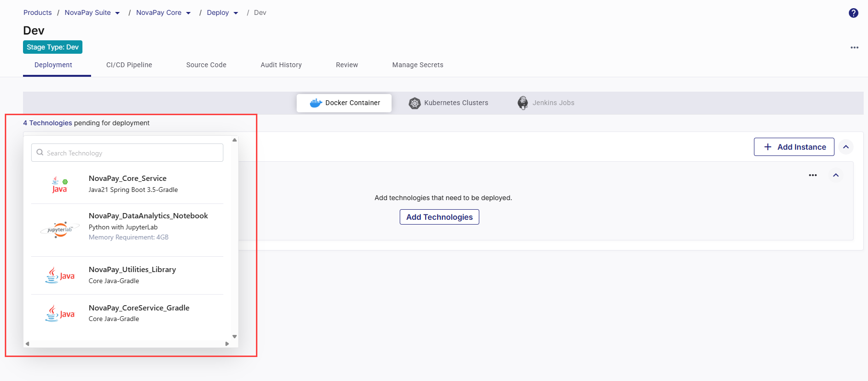Click the Java Spring icon for NovaPay_Core_Service
This screenshot has height=381, width=868.
click(x=60, y=185)
